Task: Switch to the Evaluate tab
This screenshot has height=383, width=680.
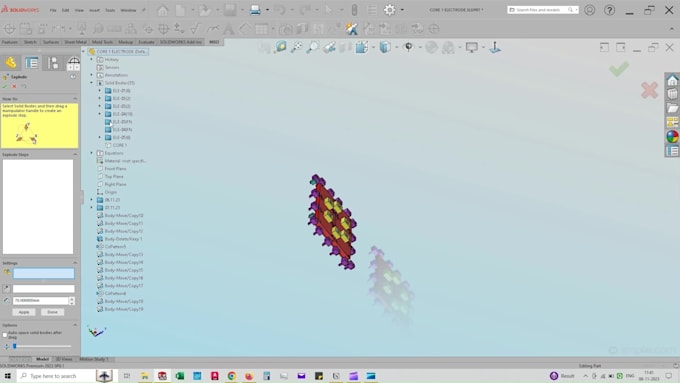Action: [x=146, y=42]
